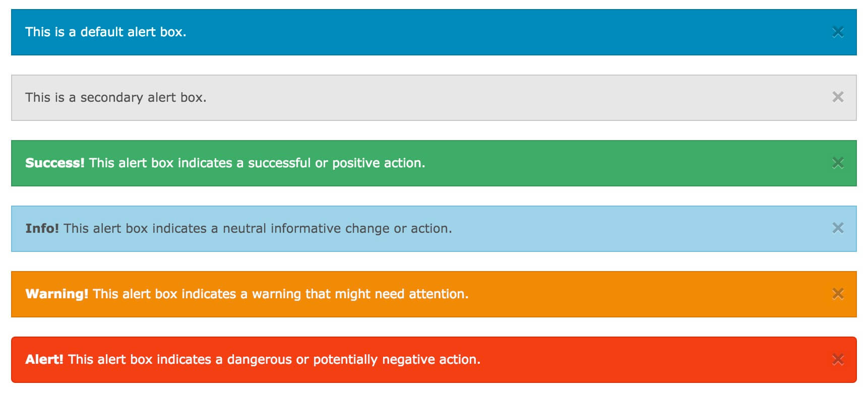This screenshot has height=394, width=868.
Task: Click the bold 'Info!' label
Action: pyautogui.click(x=42, y=229)
